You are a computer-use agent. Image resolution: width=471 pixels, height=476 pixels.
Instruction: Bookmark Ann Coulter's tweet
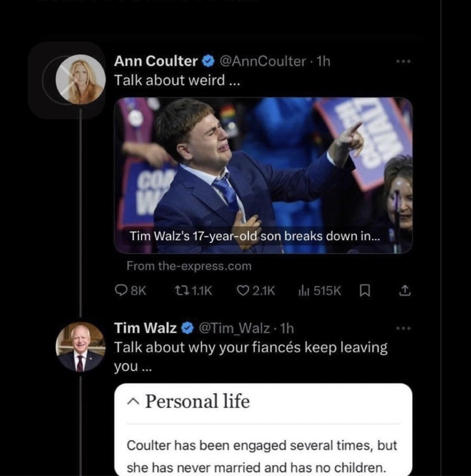[364, 291]
